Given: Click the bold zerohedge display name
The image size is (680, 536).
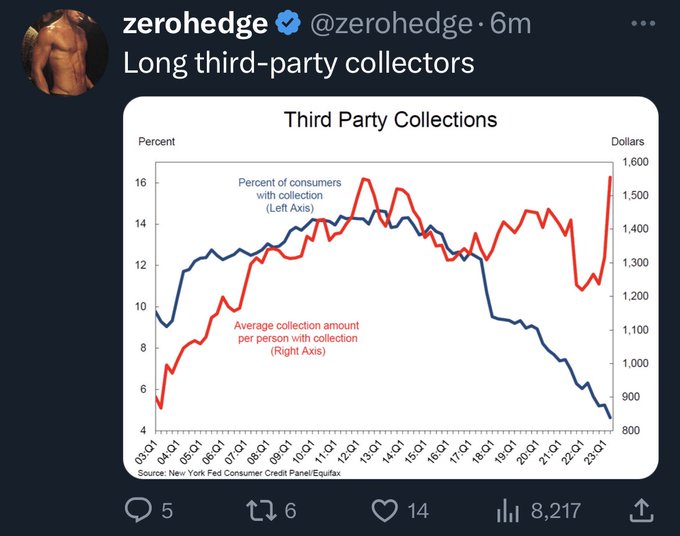Looking at the screenshot, I should 195,24.
